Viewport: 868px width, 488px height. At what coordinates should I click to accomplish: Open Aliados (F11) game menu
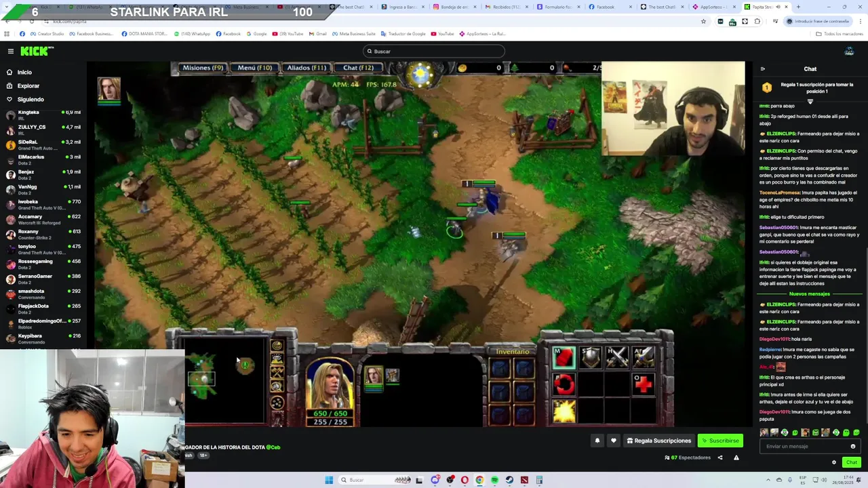[x=307, y=68]
